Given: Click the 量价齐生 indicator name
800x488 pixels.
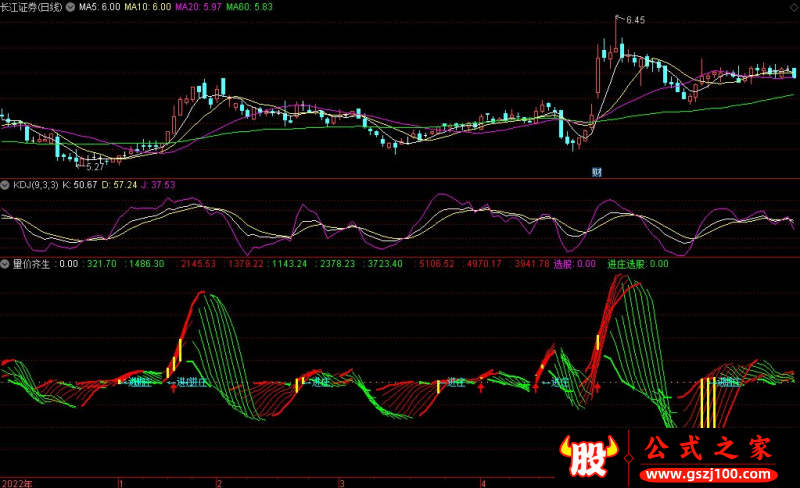Looking at the screenshot, I should (32, 264).
